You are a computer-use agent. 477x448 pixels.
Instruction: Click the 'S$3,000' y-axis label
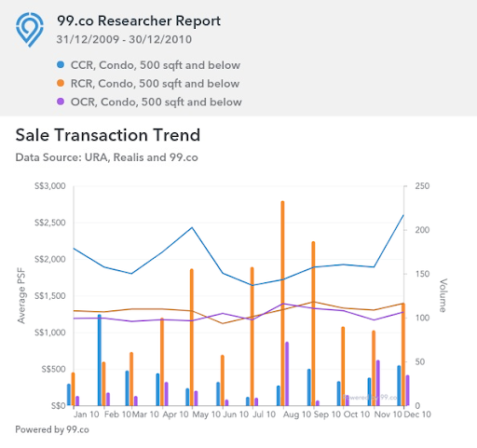tap(50, 186)
